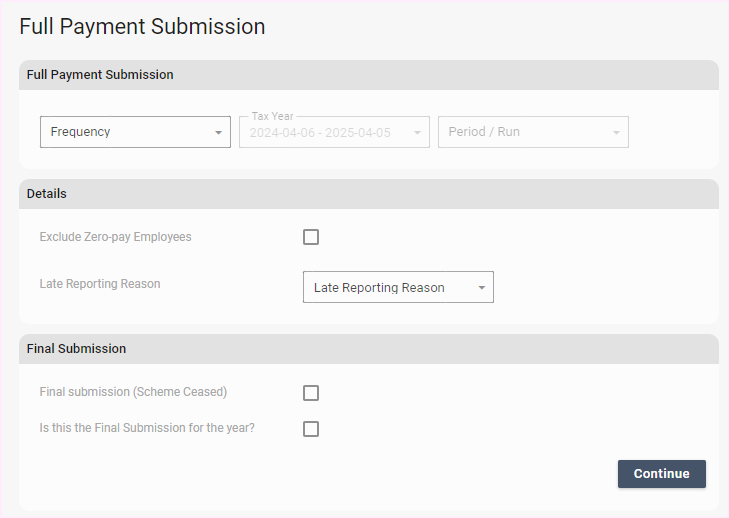Screen dimensions: 729x518
Task: Tick the Exclude Zero-pay Employees checkbox
Action: pos(311,237)
